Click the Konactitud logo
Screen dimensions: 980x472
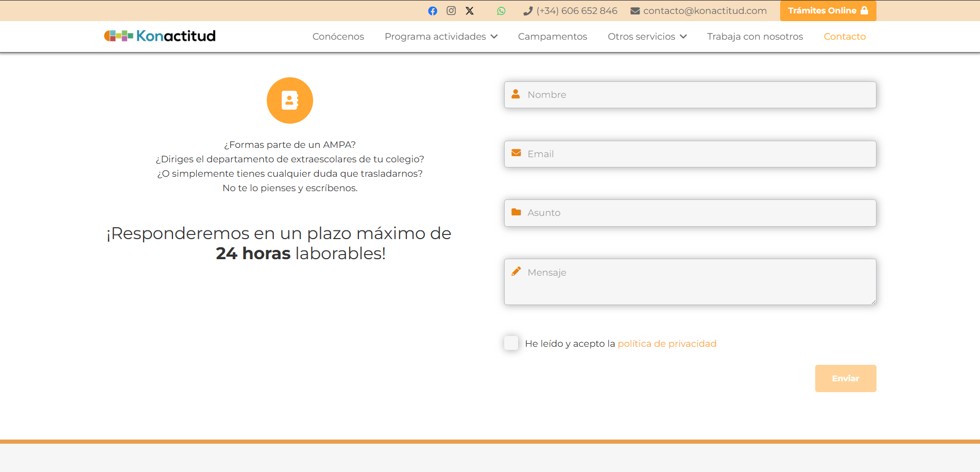(160, 36)
